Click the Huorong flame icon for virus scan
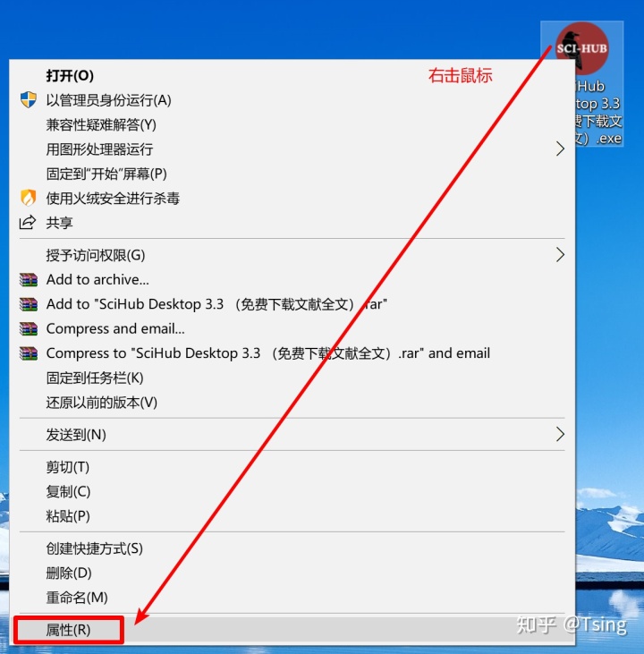 click(x=29, y=198)
